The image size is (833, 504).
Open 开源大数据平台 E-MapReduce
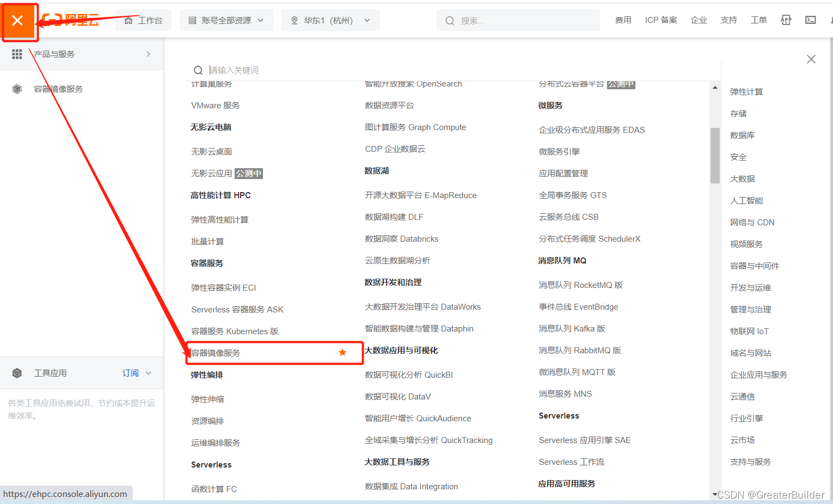tap(421, 195)
